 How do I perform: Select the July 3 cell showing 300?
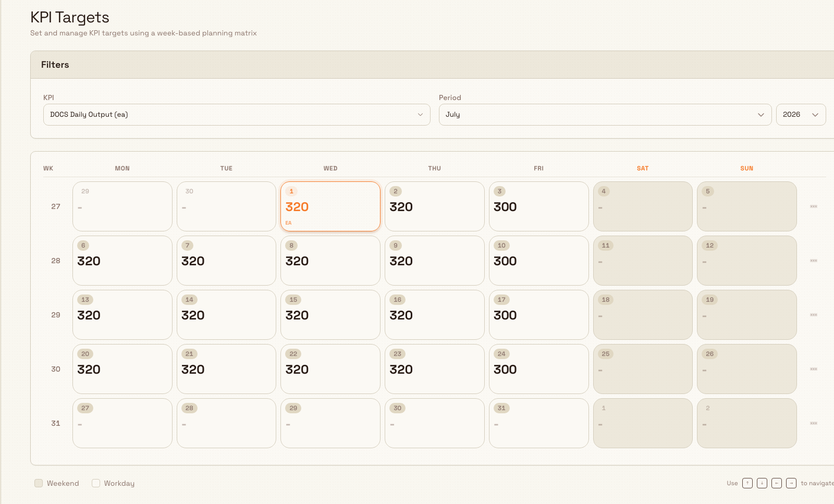click(539, 206)
